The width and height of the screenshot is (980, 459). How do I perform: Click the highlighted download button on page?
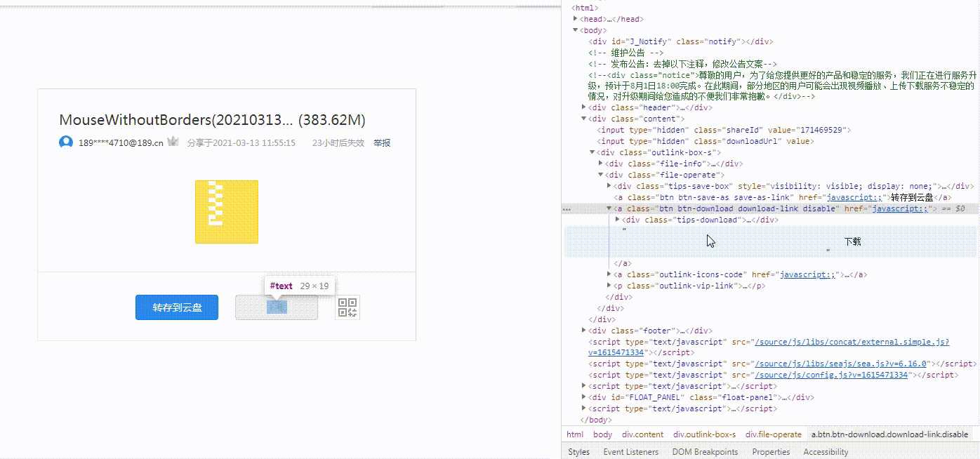click(277, 307)
